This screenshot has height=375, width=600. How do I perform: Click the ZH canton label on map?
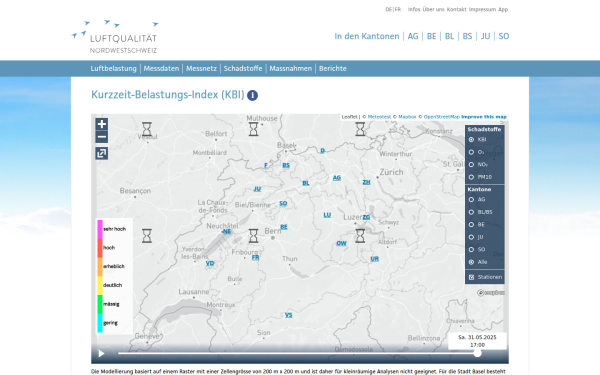[366, 182]
